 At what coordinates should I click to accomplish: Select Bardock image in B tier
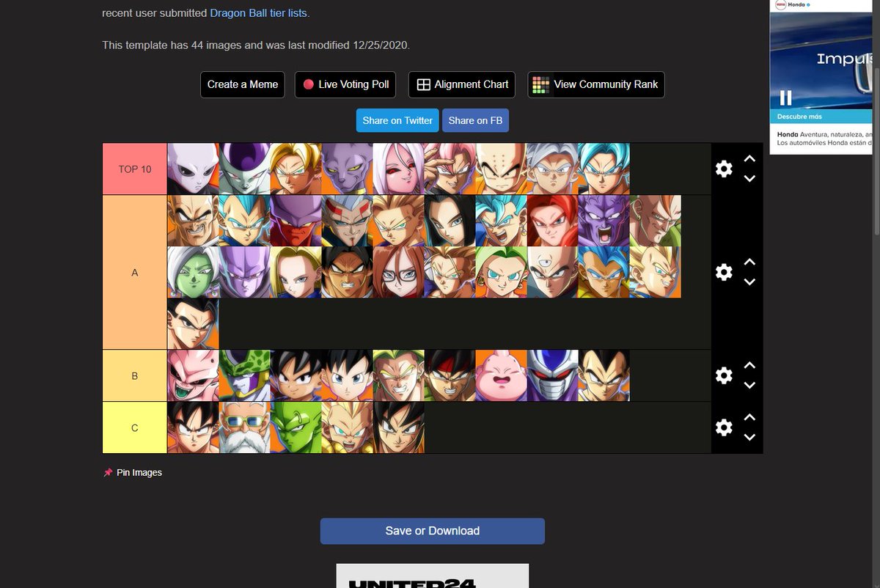pos(450,376)
